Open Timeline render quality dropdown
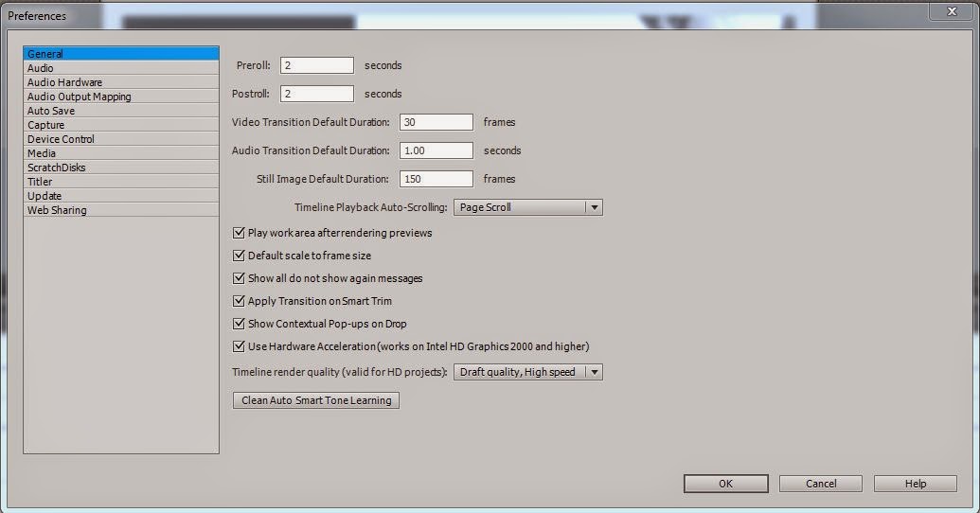The width and height of the screenshot is (980, 513). tap(528, 372)
